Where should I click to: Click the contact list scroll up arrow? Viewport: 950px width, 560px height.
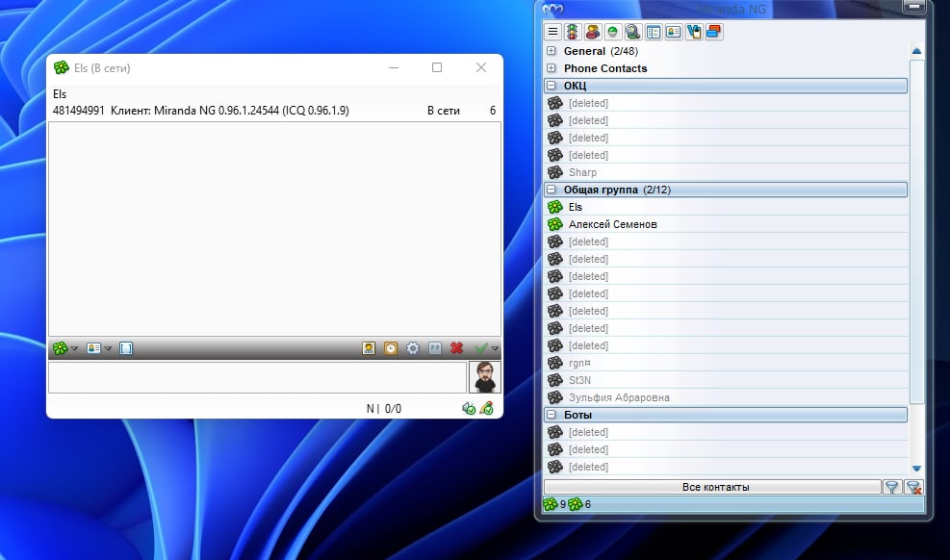916,51
